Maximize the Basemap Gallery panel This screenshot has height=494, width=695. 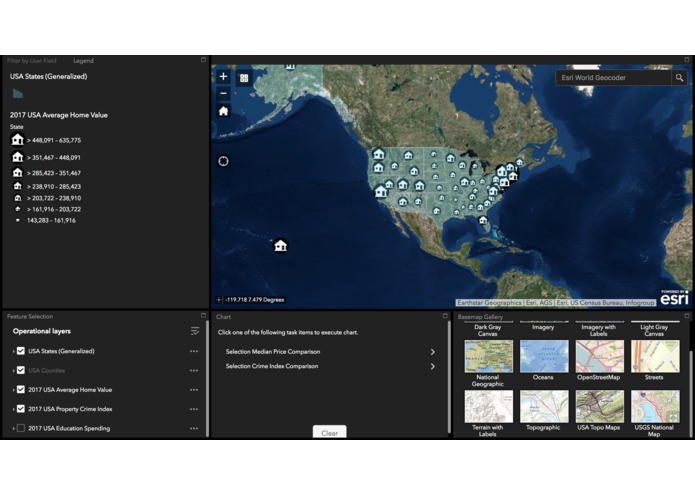[x=687, y=316]
